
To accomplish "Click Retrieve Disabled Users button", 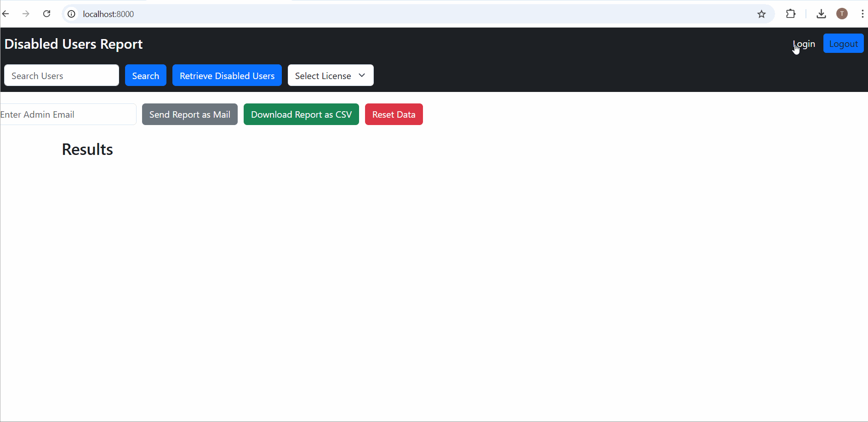I will [x=227, y=75].
